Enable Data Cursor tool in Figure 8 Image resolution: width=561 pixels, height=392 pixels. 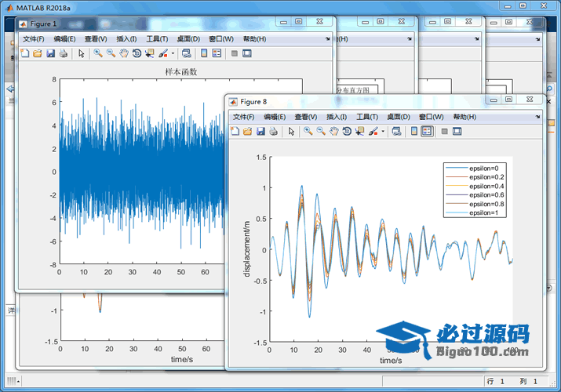click(x=359, y=132)
